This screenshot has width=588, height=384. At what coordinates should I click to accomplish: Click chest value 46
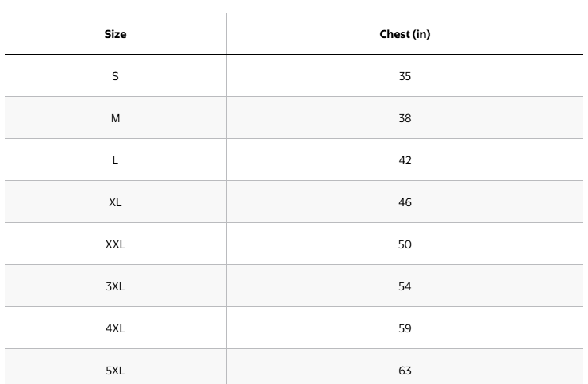point(405,202)
